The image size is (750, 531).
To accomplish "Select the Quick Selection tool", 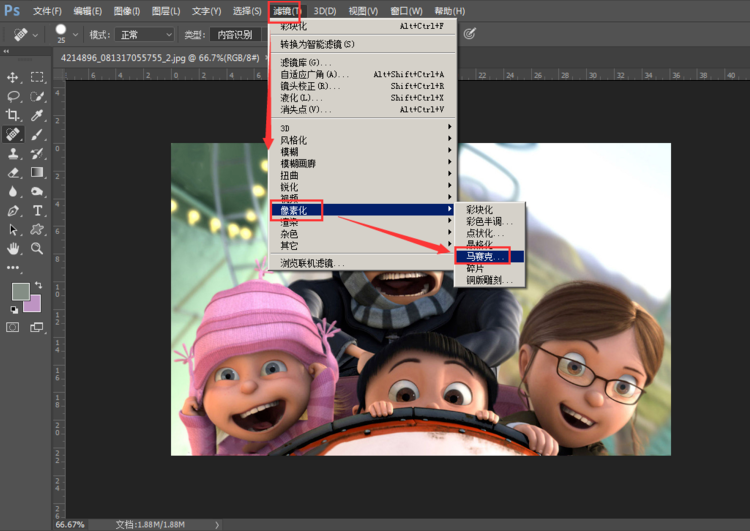I will [37, 96].
